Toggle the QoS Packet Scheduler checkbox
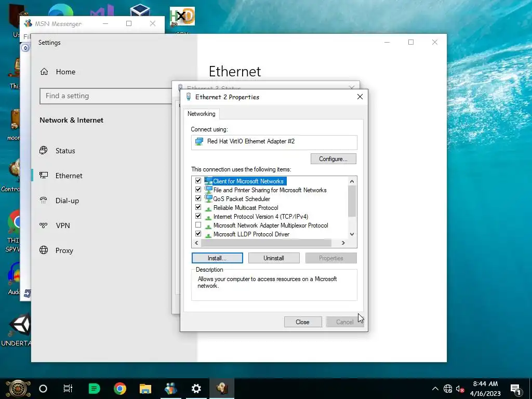The image size is (532, 399). tap(198, 198)
